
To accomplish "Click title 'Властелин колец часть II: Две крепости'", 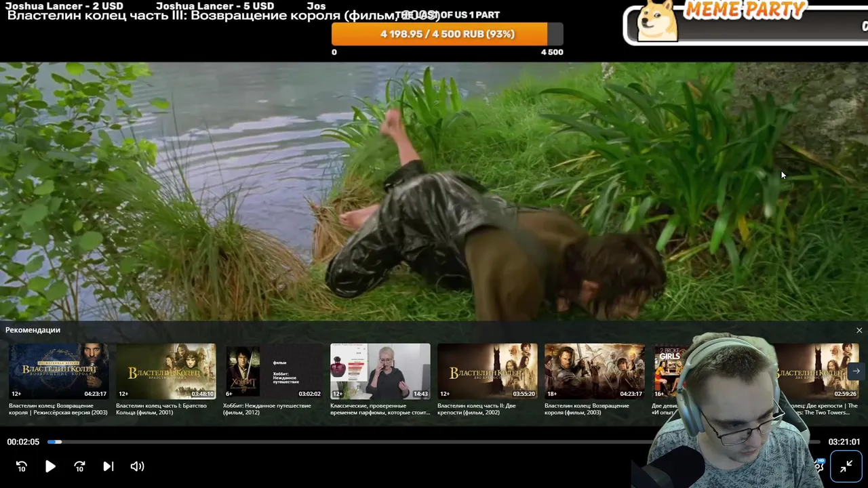I will [477, 409].
